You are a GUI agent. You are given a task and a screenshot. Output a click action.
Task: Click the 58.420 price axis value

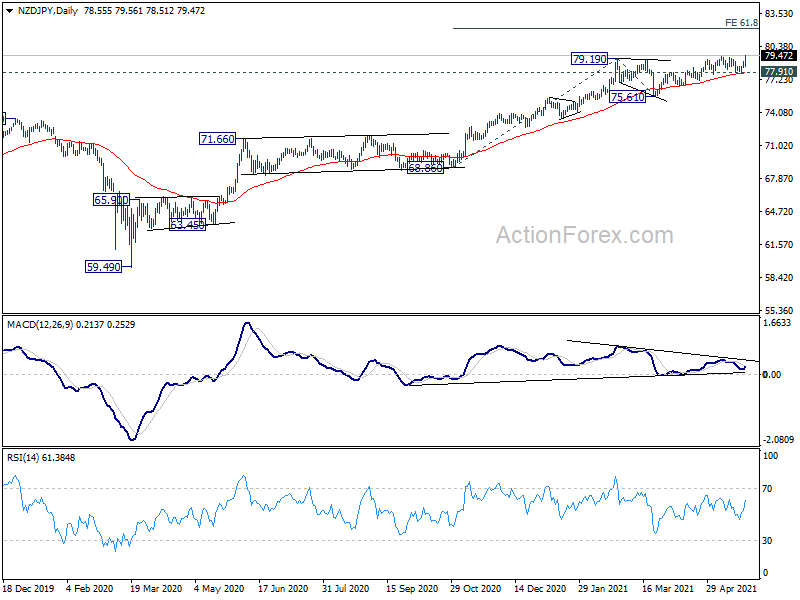(x=779, y=278)
